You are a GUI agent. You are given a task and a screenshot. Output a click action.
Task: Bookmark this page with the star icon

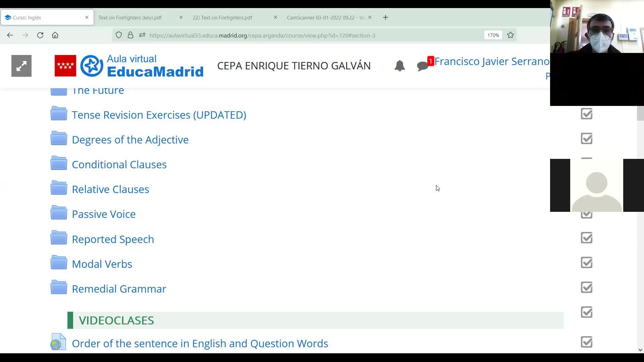[x=511, y=35]
